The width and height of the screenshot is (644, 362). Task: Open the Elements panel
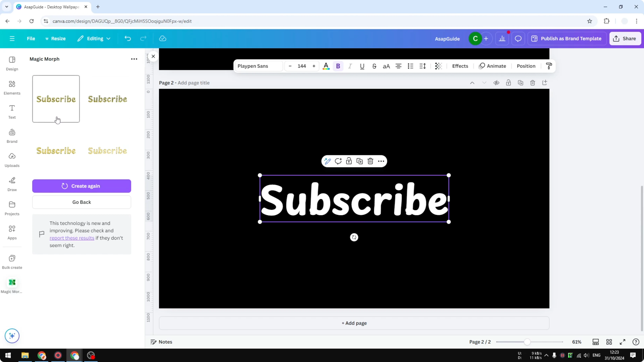12,87
